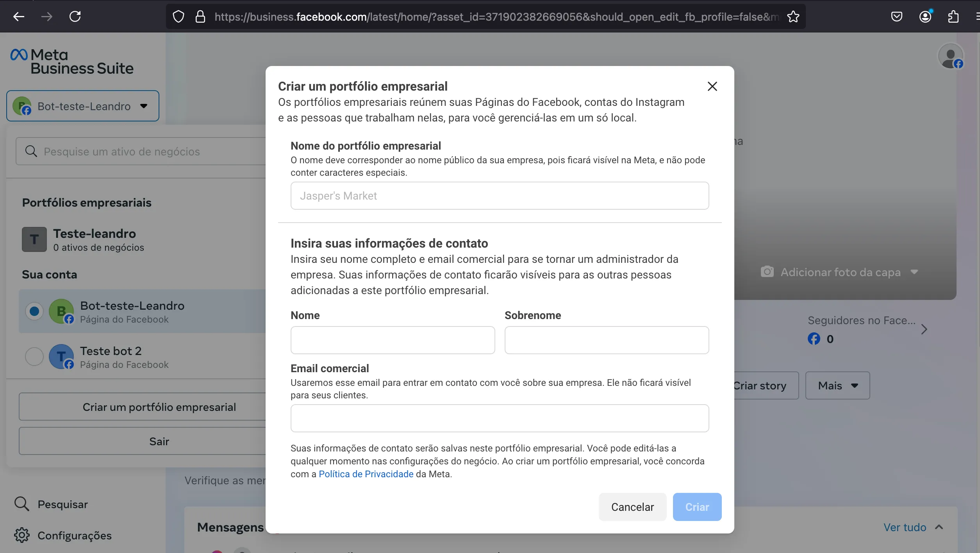Image resolution: width=980 pixels, height=553 pixels.
Task: Click the Facebook followers count icon
Action: click(x=814, y=339)
